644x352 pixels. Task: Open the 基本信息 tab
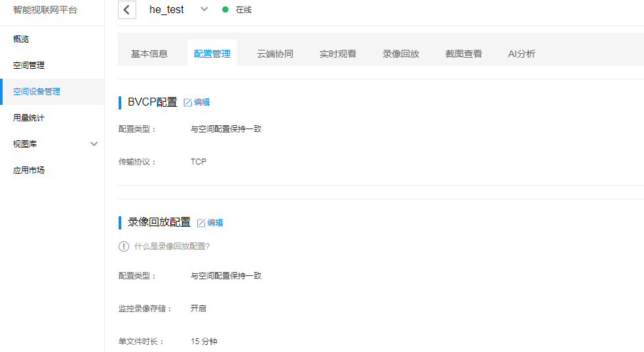(x=149, y=54)
